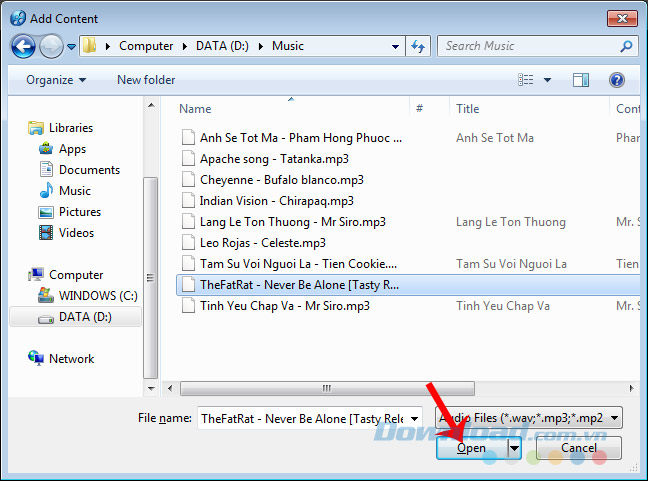This screenshot has height=481, width=648.
Task: Click horizontal scrollbar right arrow
Action: 631,388
